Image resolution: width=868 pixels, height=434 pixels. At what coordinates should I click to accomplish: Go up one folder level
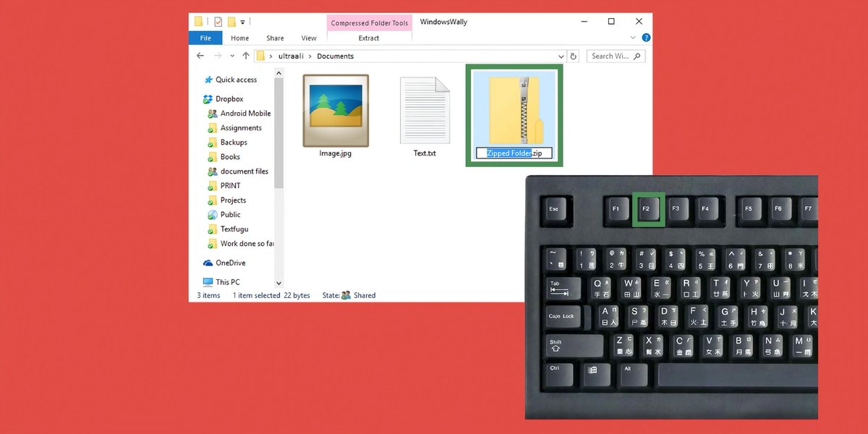246,56
